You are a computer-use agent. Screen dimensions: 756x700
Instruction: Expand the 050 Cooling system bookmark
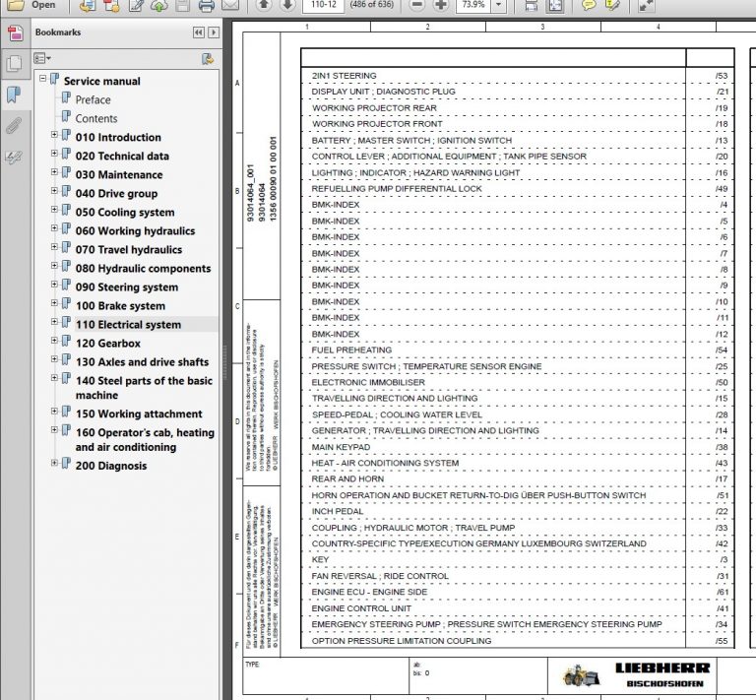point(54,210)
